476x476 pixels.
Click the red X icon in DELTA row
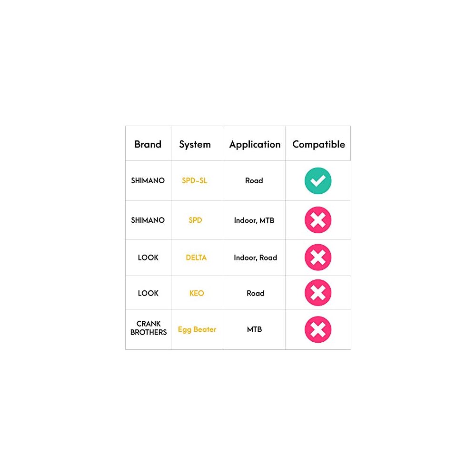pyautogui.click(x=318, y=258)
